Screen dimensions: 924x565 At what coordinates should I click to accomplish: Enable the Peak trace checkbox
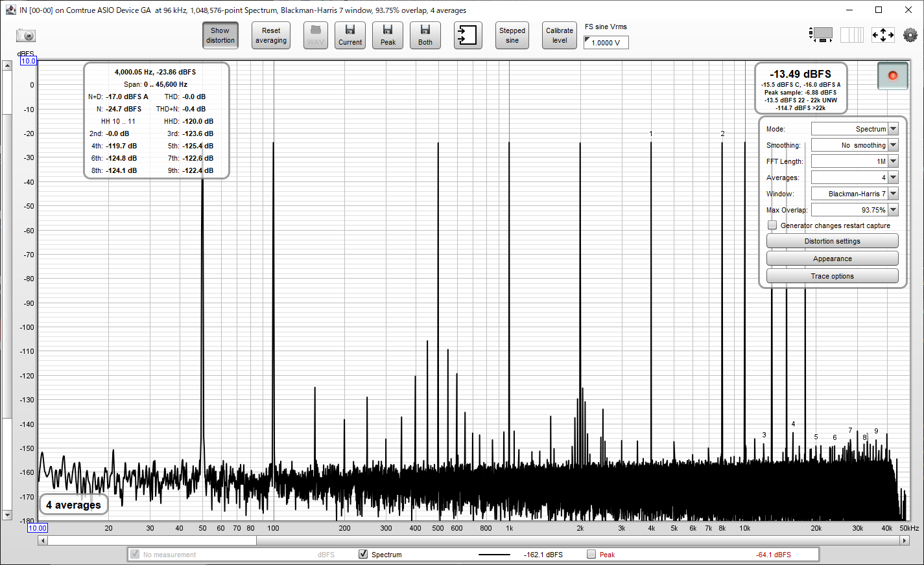591,554
